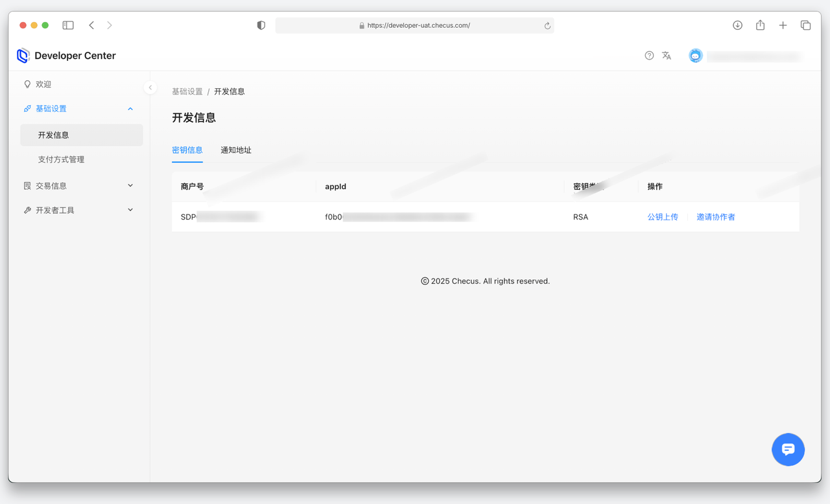Toggle the Safari sidebar icon
This screenshot has height=504, width=830.
tap(68, 25)
